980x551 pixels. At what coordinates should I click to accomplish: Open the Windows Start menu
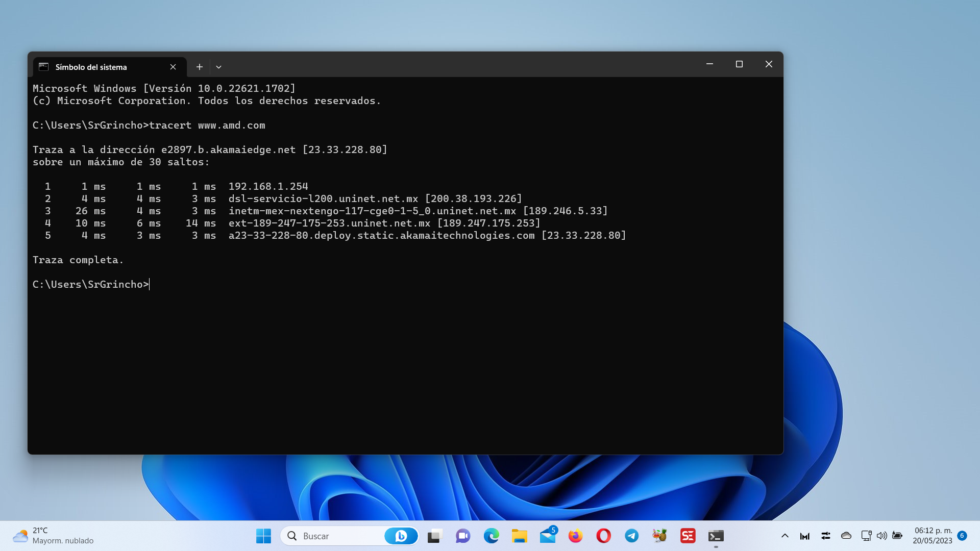(x=263, y=536)
